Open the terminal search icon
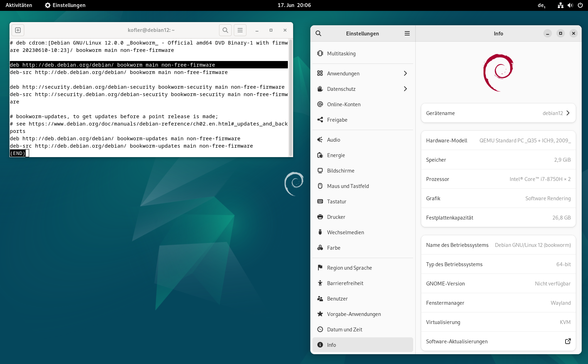This screenshot has height=364, width=588. tap(225, 30)
